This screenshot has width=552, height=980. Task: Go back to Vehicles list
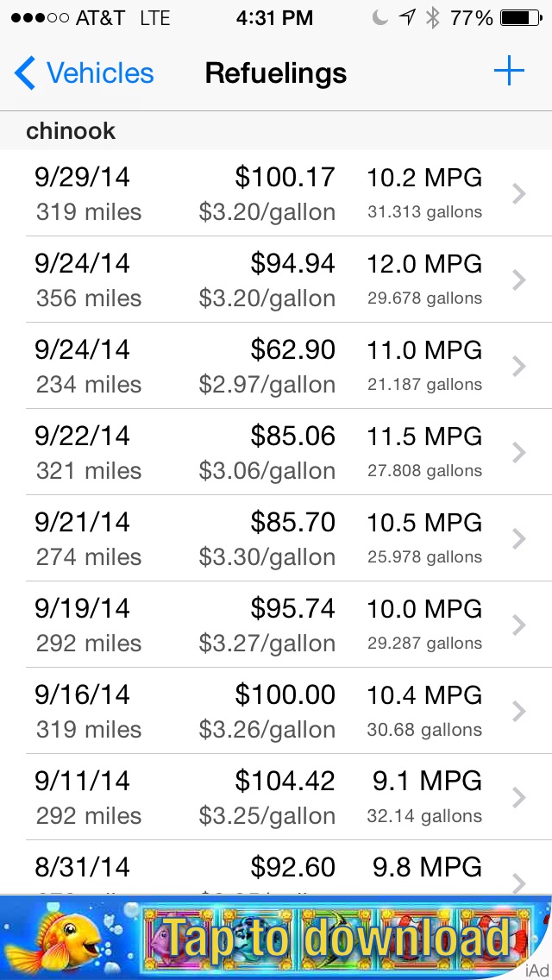coord(100,73)
